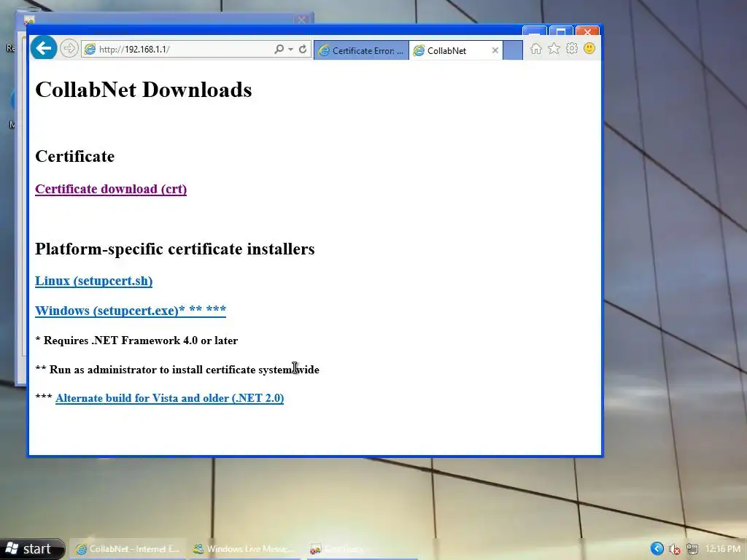Refresh the page with the reload icon

point(303,49)
